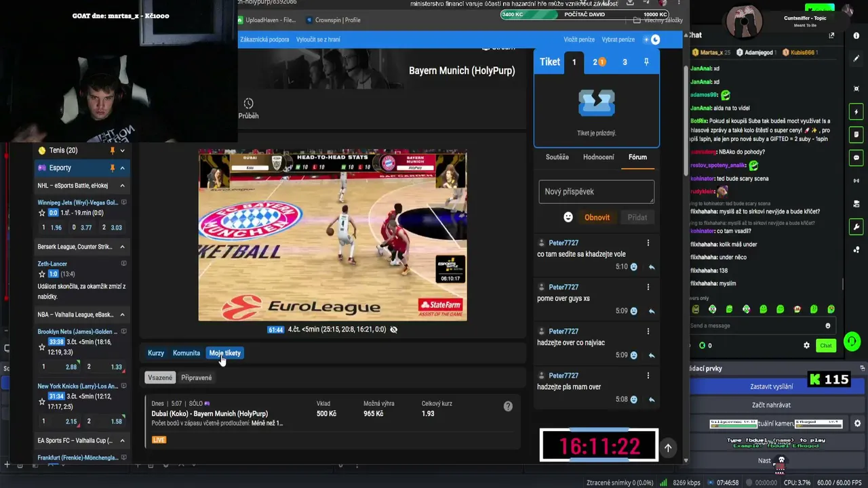This screenshot has width=868, height=488.
Task: Toggle stream visibility icon below the video
Action: click(394, 329)
